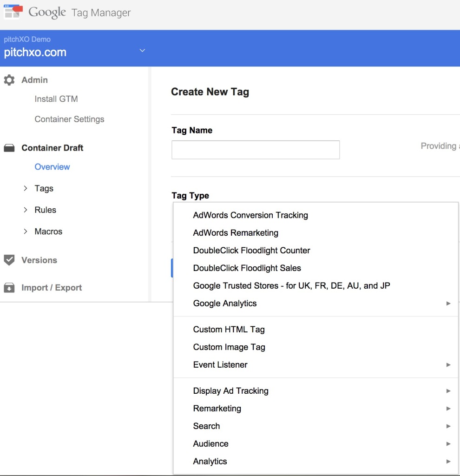Image resolution: width=460 pixels, height=476 pixels.
Task: Expand the Macros section chevron
Action: coord(26,231)
